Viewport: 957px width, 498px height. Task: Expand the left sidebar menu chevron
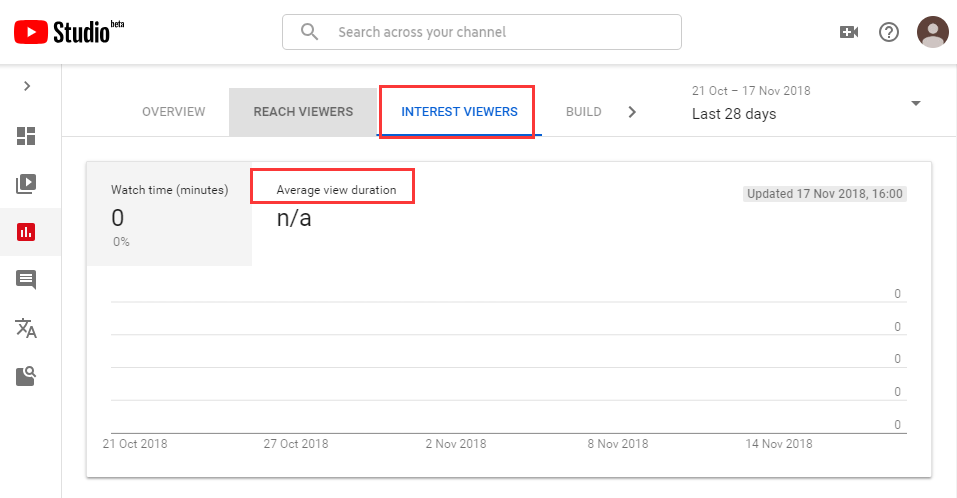27,86
